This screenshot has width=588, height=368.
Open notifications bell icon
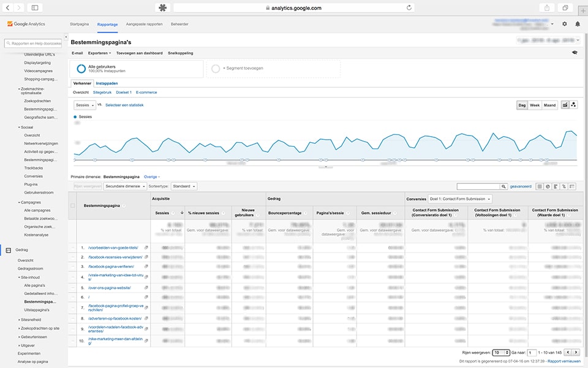tap(578, 24)
